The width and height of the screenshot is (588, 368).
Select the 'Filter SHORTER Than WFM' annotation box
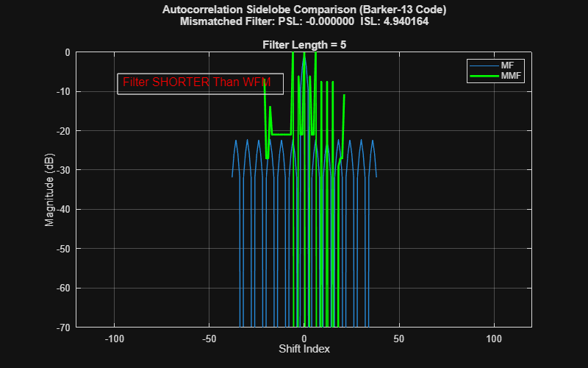point(200,84)
